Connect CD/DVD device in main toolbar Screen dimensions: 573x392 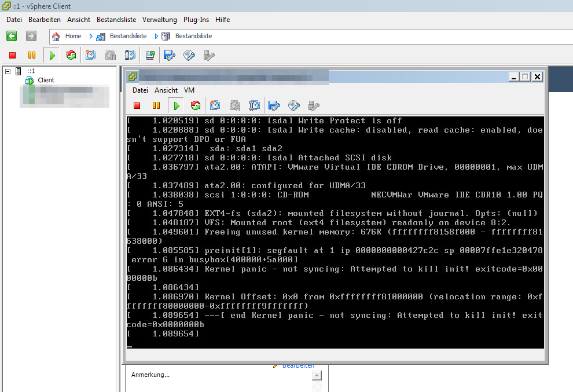click(189, 55)
